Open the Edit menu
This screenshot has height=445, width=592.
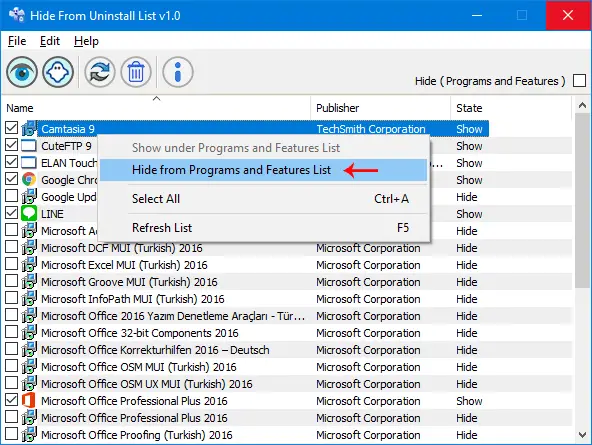pos(50,41)
